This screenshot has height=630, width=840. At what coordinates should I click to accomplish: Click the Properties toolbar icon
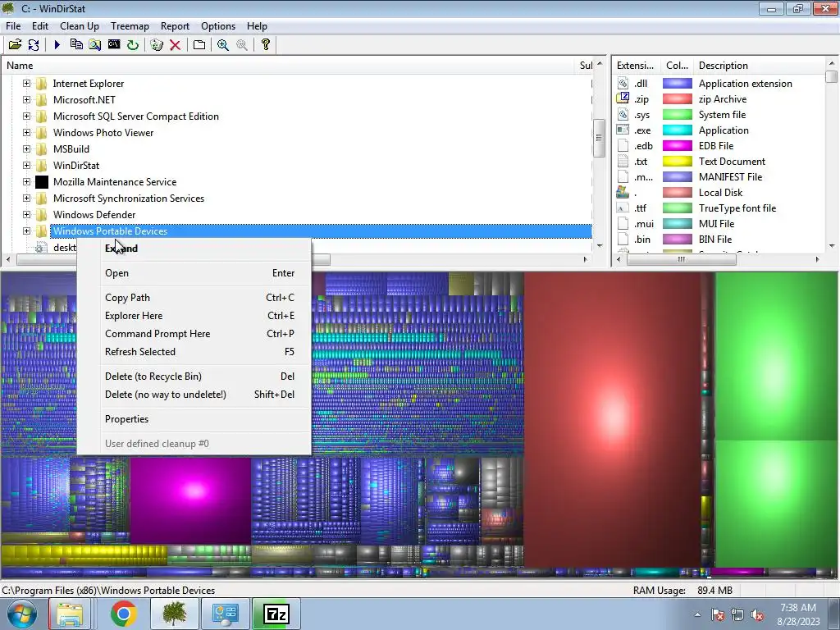[x=199, y=45]
